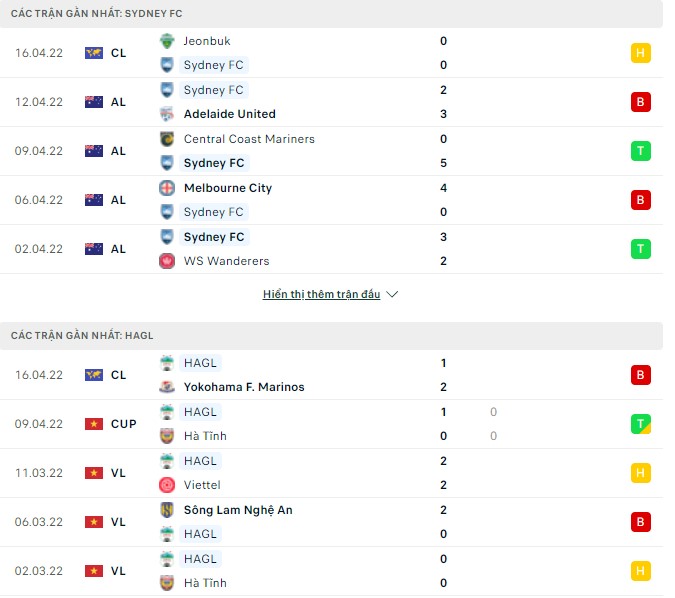Click the Adelaide United club crest

coord(167,114)
